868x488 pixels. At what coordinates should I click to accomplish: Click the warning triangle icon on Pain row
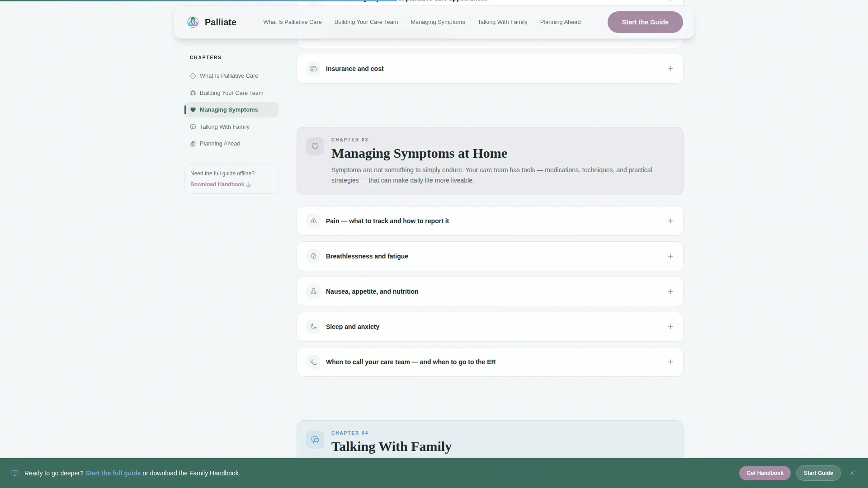tap(313, 221)
